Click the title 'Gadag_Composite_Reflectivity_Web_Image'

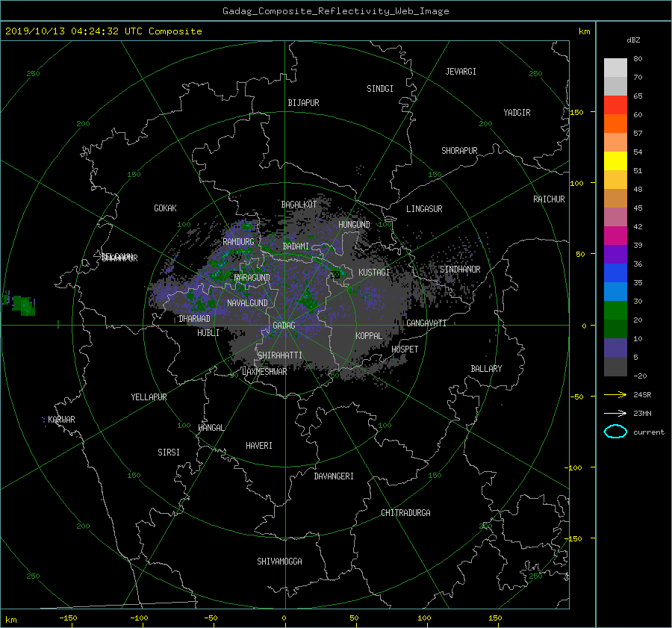pos(335,11)
